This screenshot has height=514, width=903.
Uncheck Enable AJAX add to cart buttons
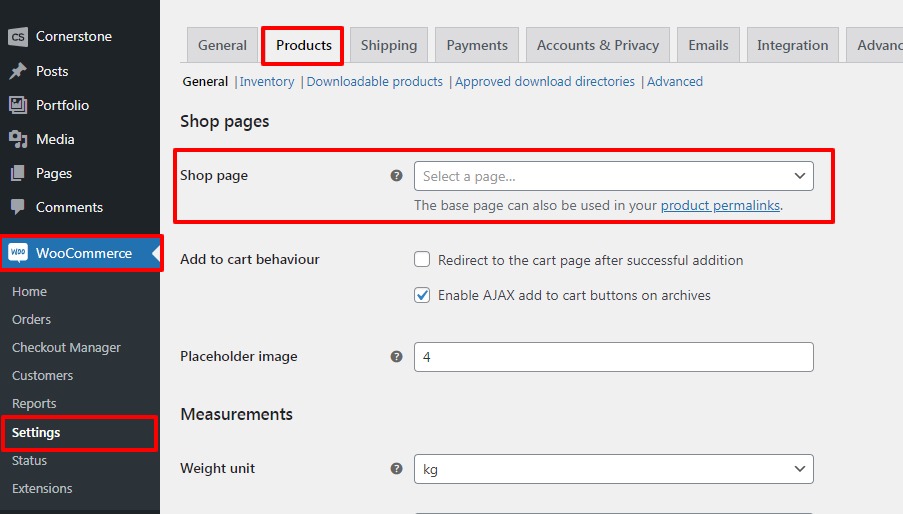(x=422, y=295)
